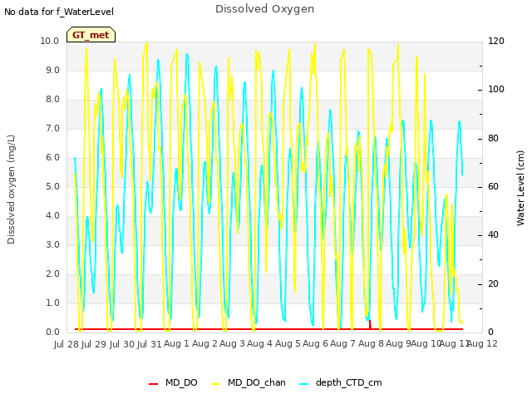Click the Dissolved Oxygen chart title
The image size is (532, 399).
pos(264,9)
